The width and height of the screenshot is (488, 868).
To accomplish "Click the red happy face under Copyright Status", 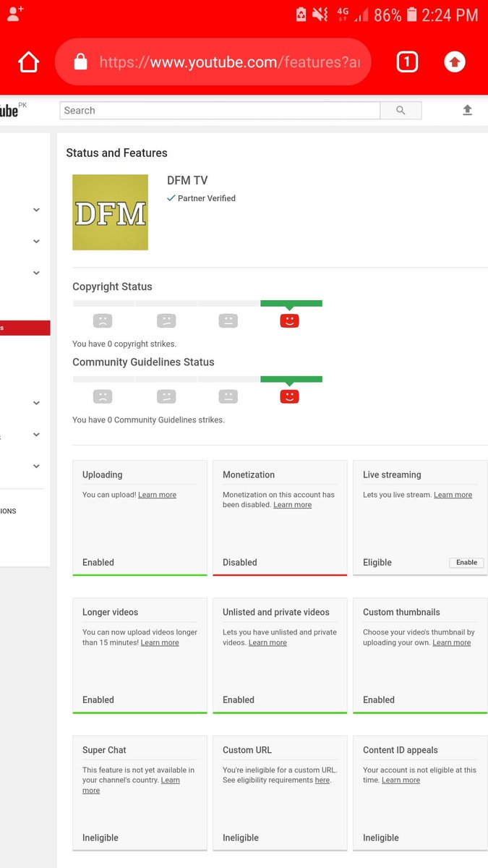I will pos(289,321).
